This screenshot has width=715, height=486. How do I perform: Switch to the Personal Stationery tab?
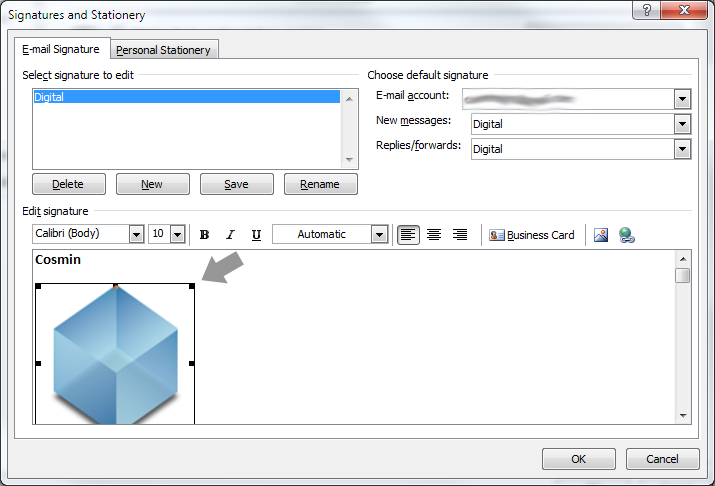pos(163,50)
